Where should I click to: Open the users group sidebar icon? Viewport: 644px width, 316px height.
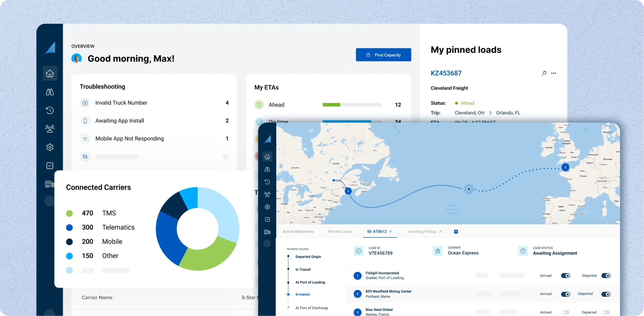(50, 129)
